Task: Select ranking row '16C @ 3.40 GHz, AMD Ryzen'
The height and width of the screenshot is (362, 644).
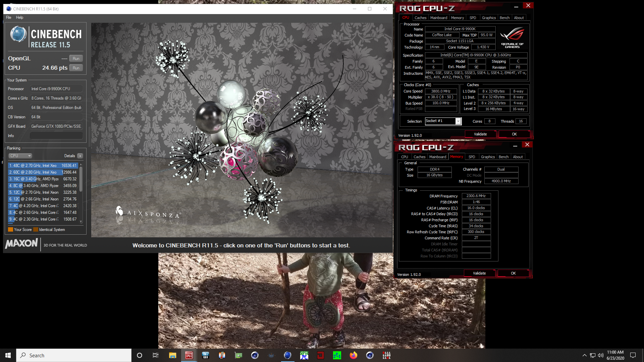Action: click(43, 179)
